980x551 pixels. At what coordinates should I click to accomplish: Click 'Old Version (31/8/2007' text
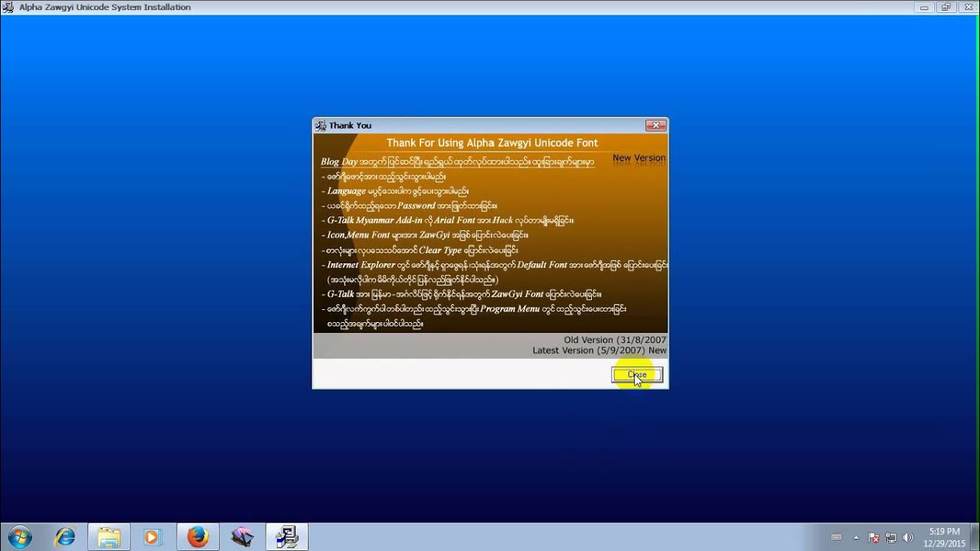615,340
